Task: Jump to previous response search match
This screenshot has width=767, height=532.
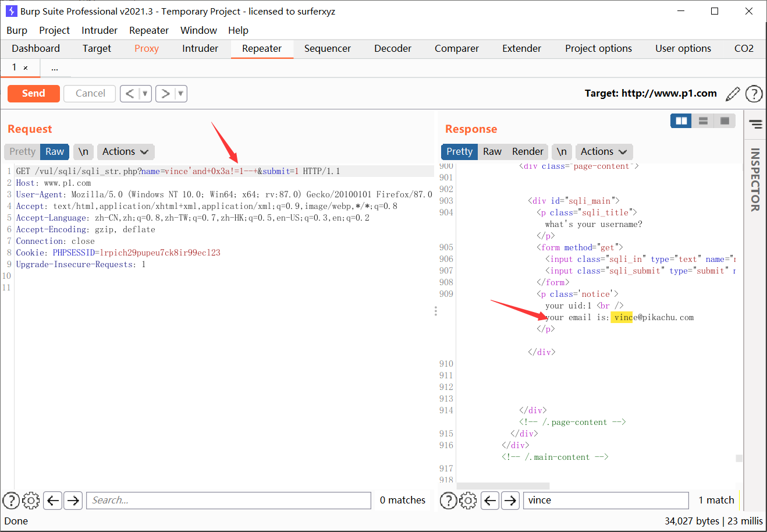Action: (491, 500)
